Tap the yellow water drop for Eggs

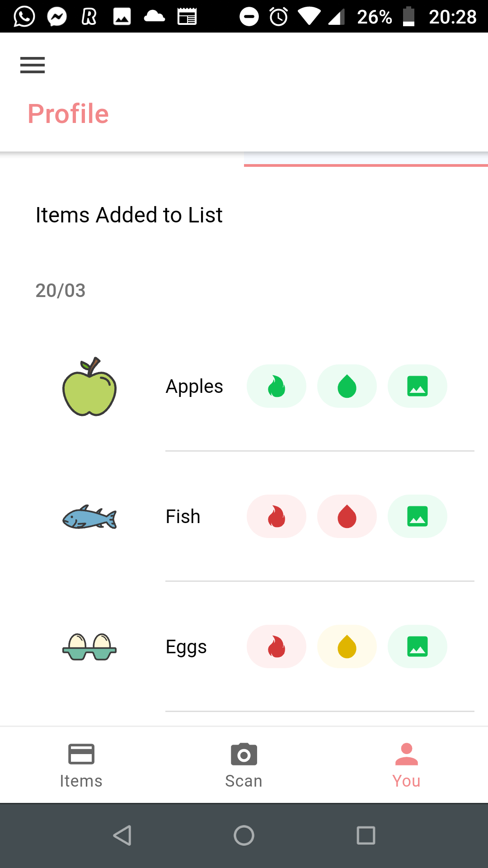[x=347, y=646]
